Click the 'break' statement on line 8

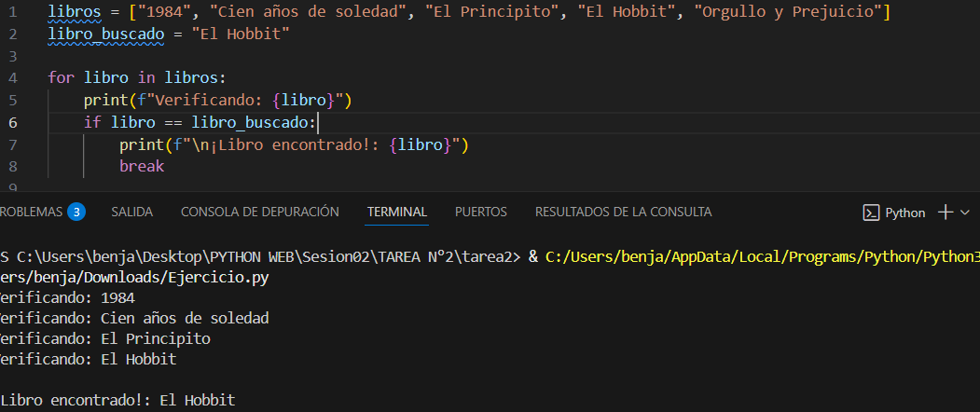click(x=142, y=166)
